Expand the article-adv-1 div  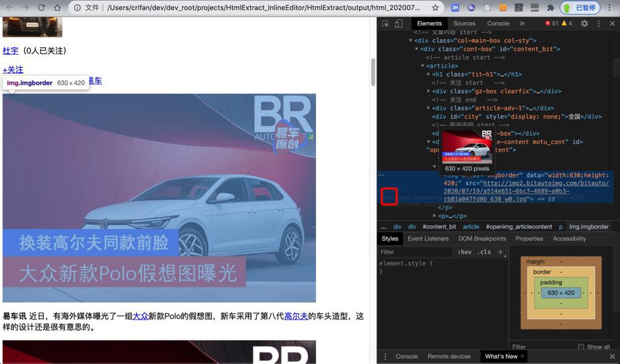pyautogui.click(x=429, y=108)
